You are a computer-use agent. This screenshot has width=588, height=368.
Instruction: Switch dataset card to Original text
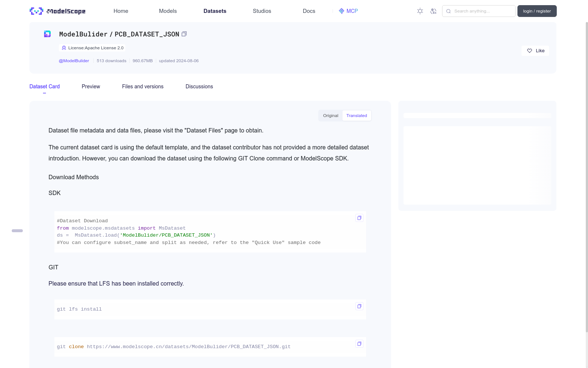[330, 116]
